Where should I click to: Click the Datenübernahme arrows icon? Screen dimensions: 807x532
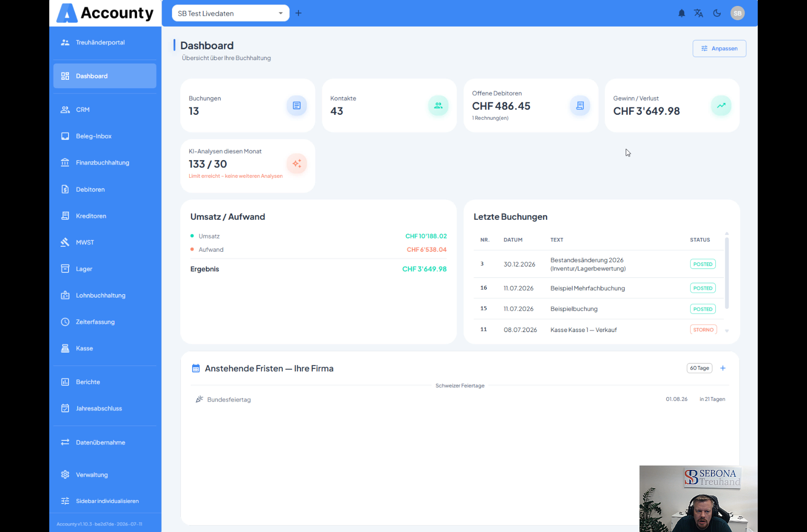[x=65, y=442]
